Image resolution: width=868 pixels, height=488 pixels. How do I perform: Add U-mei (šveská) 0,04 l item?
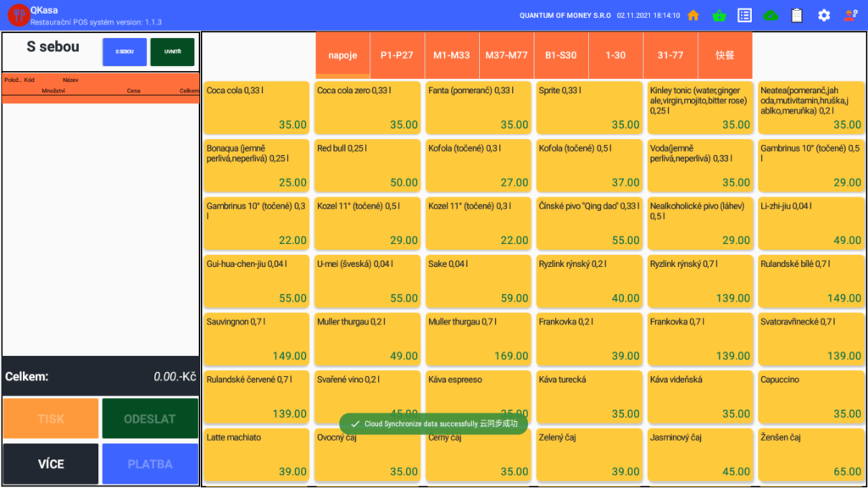(x=367, y=281)
